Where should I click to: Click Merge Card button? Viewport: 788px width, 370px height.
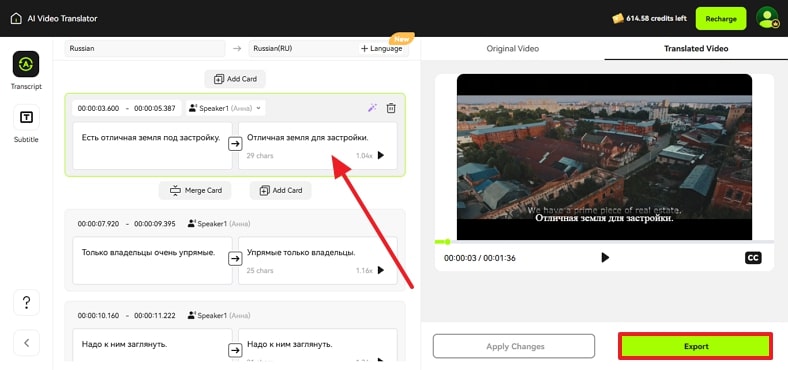click(x=195, y=191)
